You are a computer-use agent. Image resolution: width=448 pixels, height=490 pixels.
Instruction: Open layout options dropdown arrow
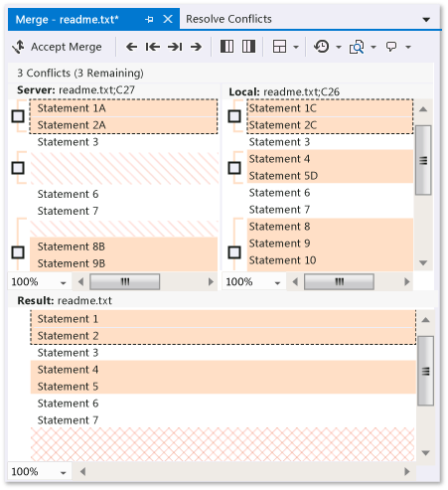tap(296, 47)
